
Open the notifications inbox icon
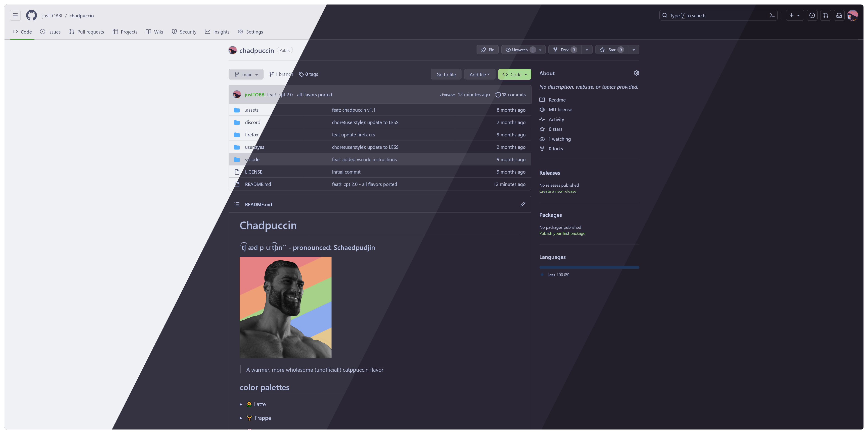point(839,16)
